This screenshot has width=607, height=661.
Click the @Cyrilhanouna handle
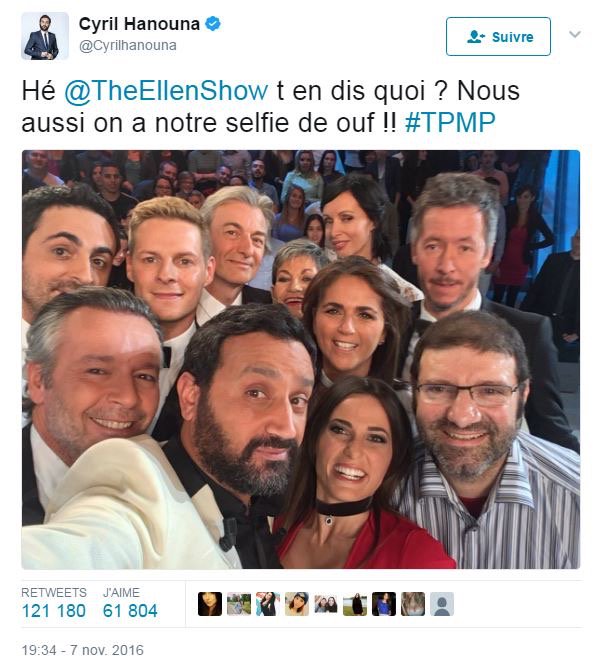[128, 46]
